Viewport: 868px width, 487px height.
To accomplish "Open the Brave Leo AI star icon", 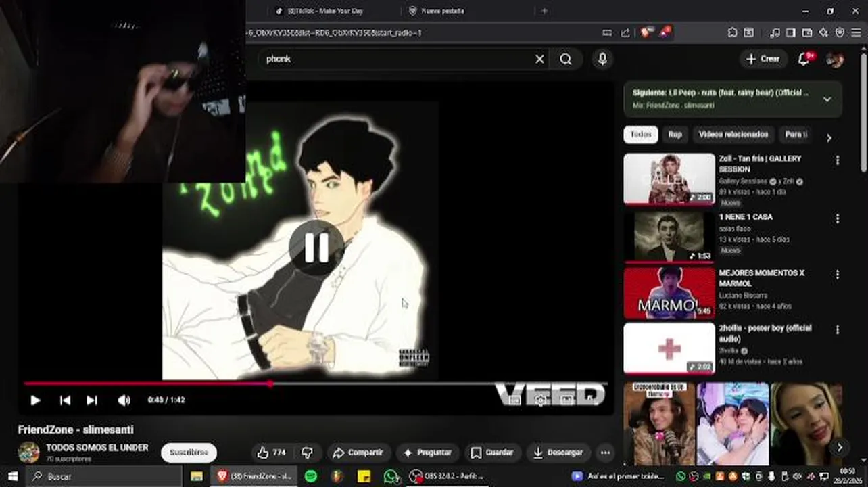I will click(x=823, y=32).
